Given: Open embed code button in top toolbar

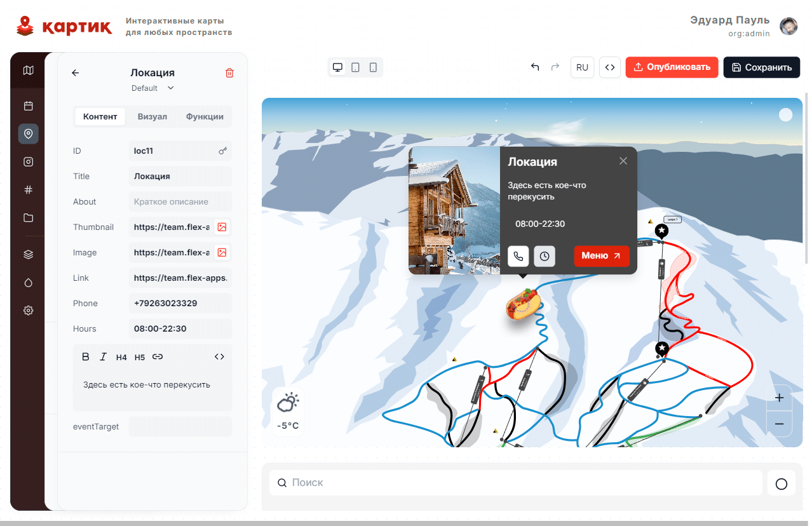Looking at the screenshot, I should pyautogui.click(x=610, y=67).
